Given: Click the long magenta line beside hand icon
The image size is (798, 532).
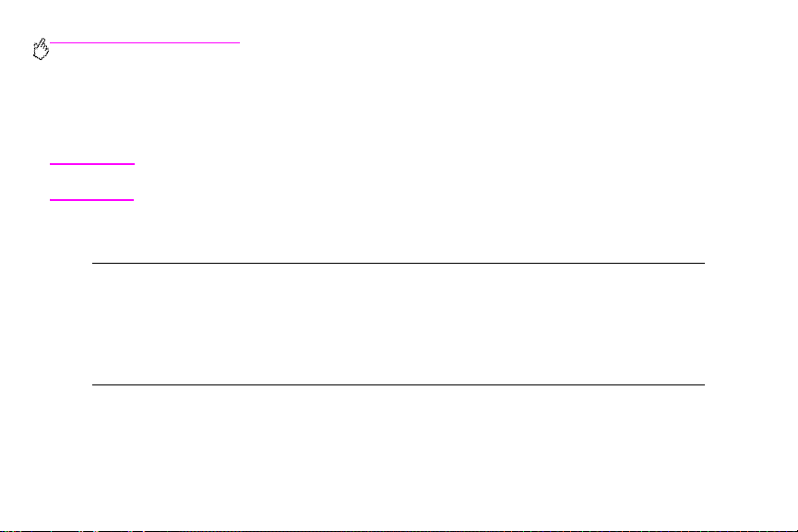Looking at the screenshot, I should pyautogui.click(x=145, y=42).
